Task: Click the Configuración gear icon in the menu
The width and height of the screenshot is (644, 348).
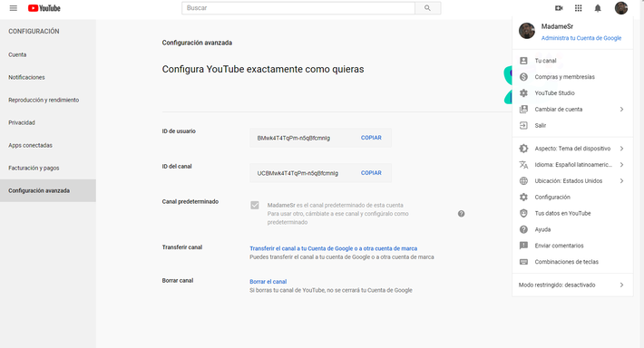Action: [x=523, y=197]
